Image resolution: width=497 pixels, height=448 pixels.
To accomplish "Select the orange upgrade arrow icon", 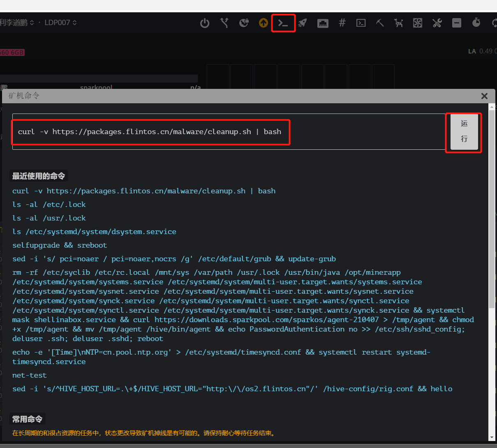I will (x=263, y=23).
